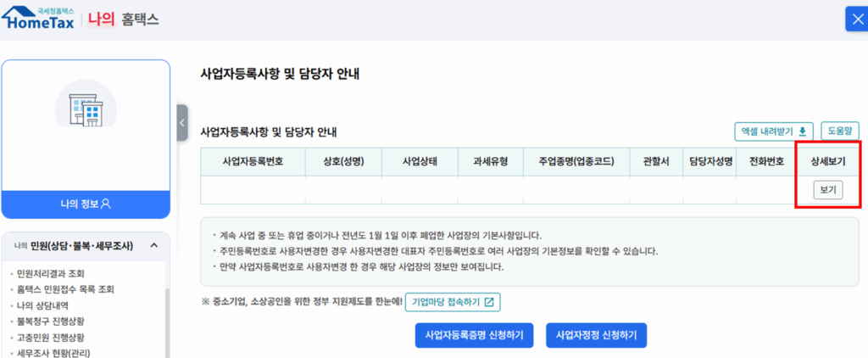Open 나의 정보 button
868x358 pixels.
86,204
